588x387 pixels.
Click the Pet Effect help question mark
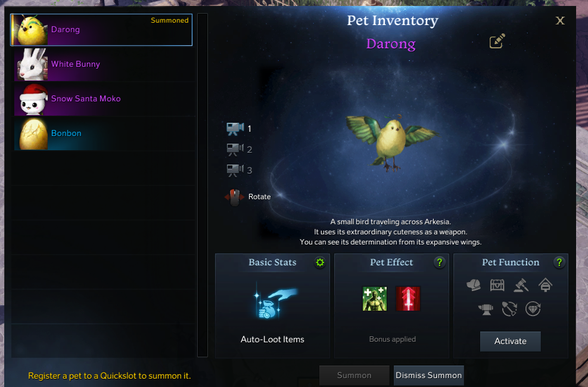(440, 262)
